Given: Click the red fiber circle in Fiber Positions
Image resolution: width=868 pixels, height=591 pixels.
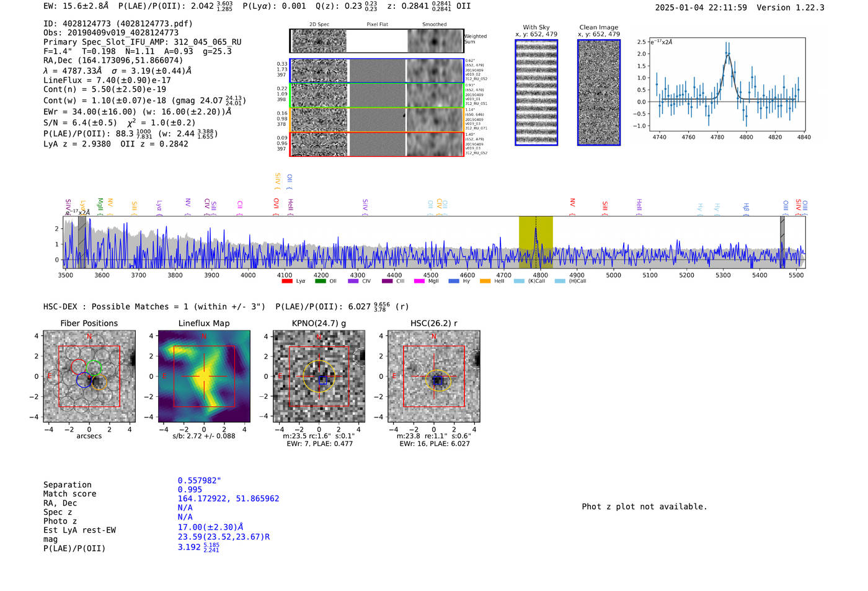Looking at the screenshot, I should tap(79, 367).
